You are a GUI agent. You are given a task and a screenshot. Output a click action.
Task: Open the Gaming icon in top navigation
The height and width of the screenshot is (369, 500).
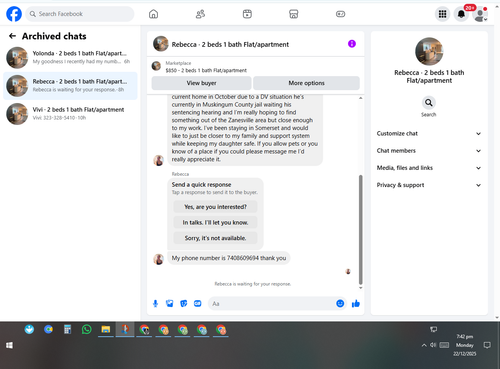340,14
